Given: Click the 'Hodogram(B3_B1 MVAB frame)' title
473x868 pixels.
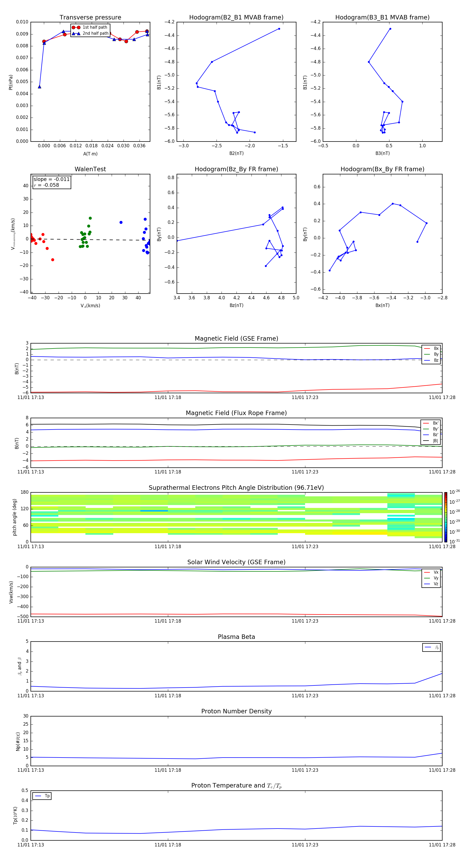Looking at the screenshot, I should (382, 18).
